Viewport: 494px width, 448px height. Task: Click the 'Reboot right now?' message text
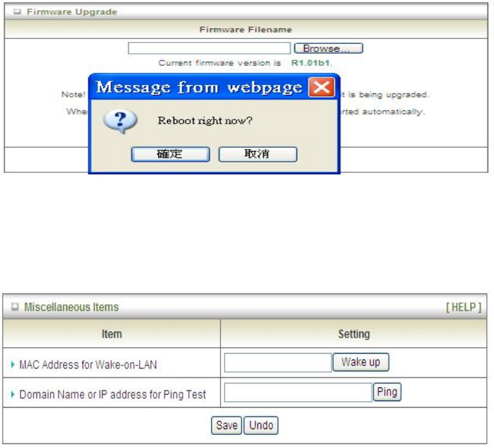tap(205, 120)
